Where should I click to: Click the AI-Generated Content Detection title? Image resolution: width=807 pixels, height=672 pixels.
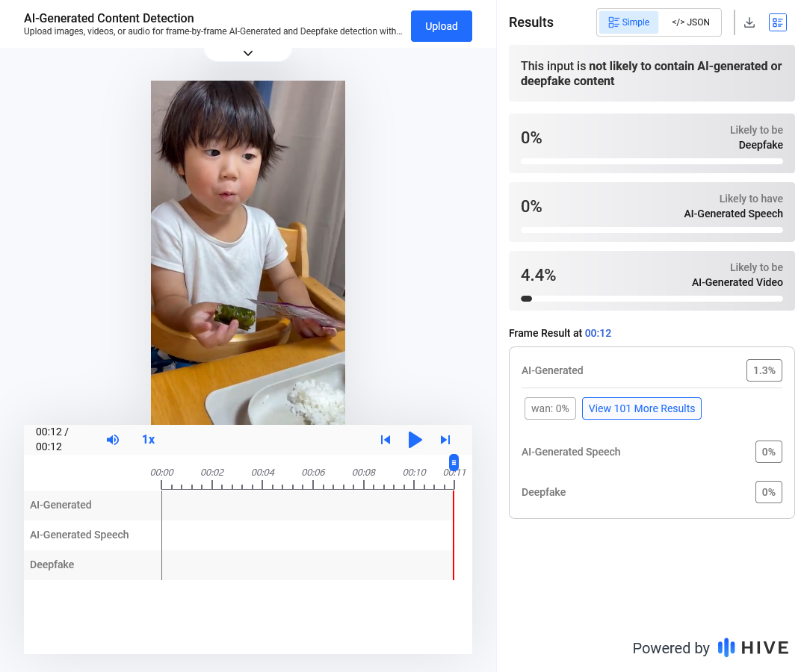(108, 18)
